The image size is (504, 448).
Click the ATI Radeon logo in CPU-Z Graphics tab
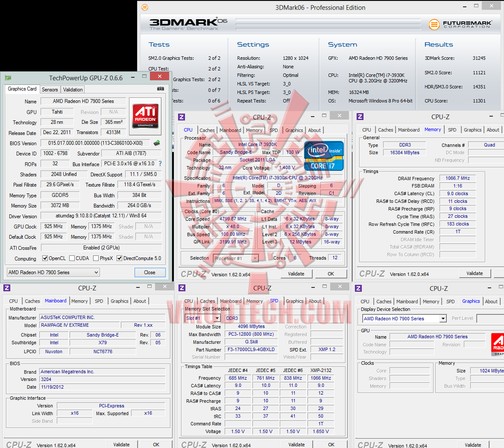point(498,345)
